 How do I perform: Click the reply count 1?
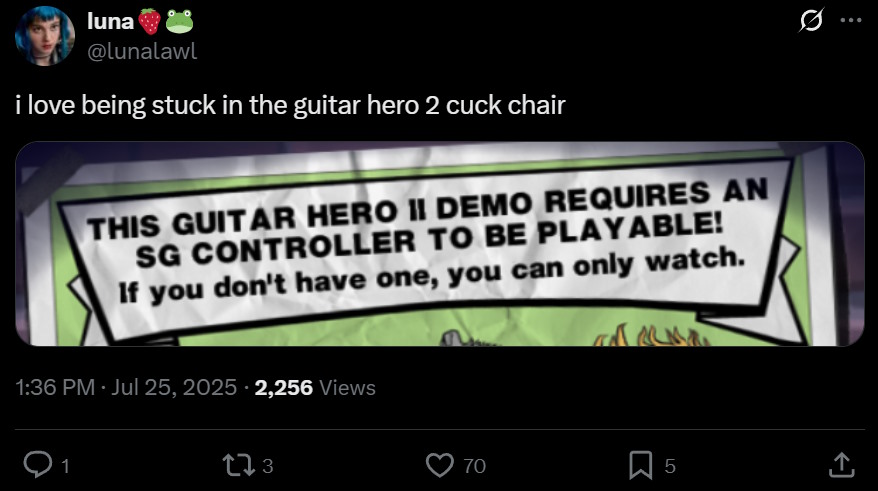(66, 466)
